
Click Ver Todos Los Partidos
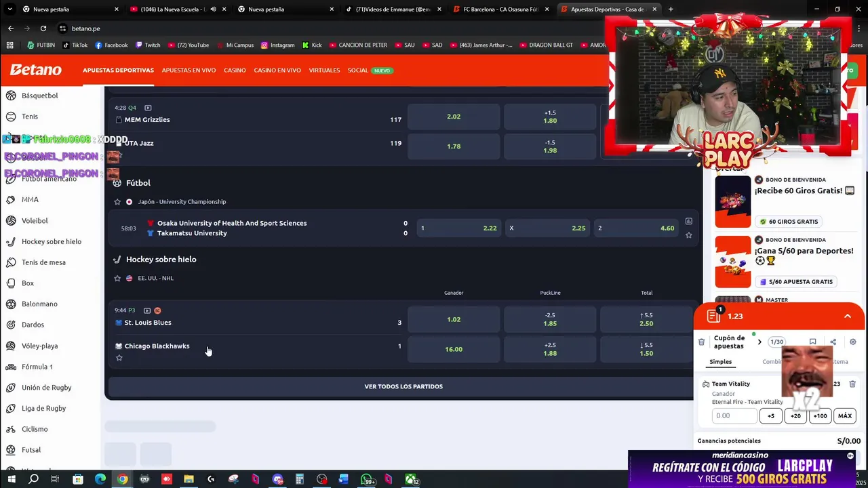(403, 386)
